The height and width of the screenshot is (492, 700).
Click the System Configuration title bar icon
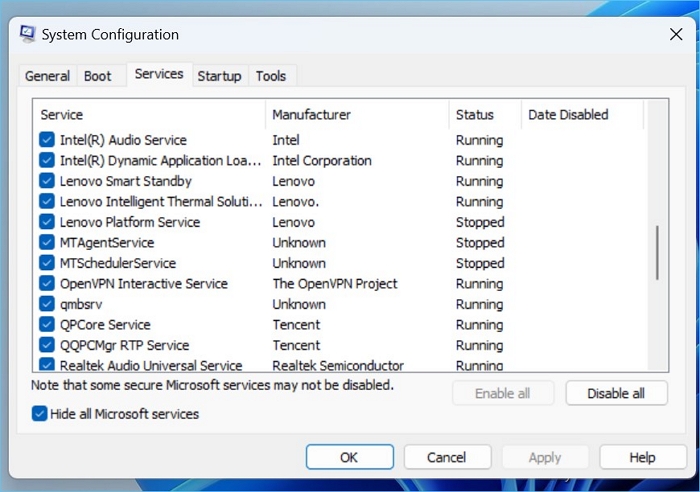(28, 35)
